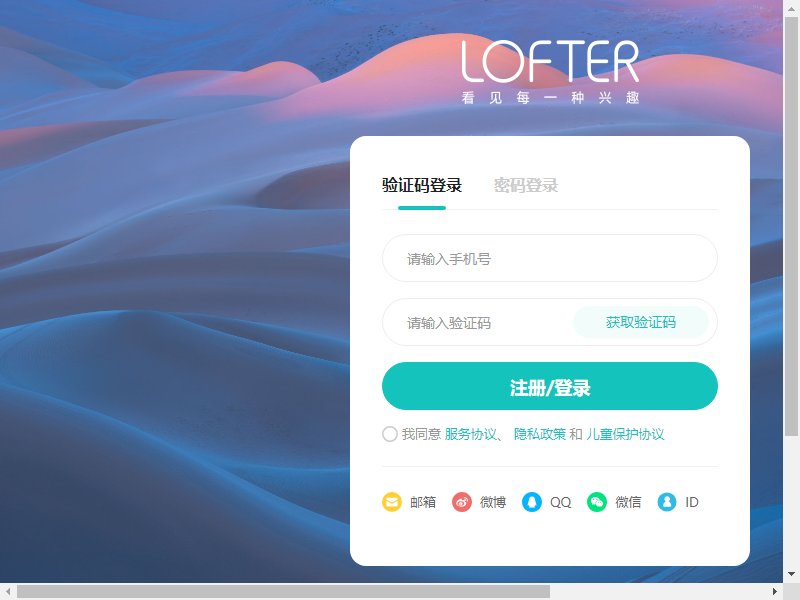Click the 注册/登录 button

click(549, 386)
